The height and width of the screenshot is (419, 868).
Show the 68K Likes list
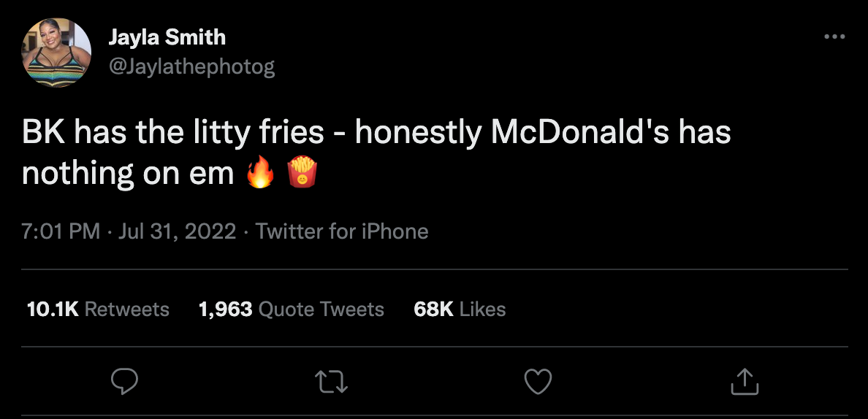(x=460, y=310)
